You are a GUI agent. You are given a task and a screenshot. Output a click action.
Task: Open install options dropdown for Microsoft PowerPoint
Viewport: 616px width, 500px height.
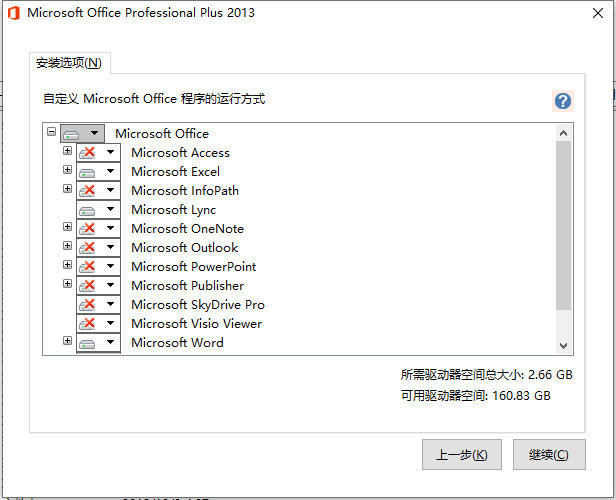coord(111,266)
